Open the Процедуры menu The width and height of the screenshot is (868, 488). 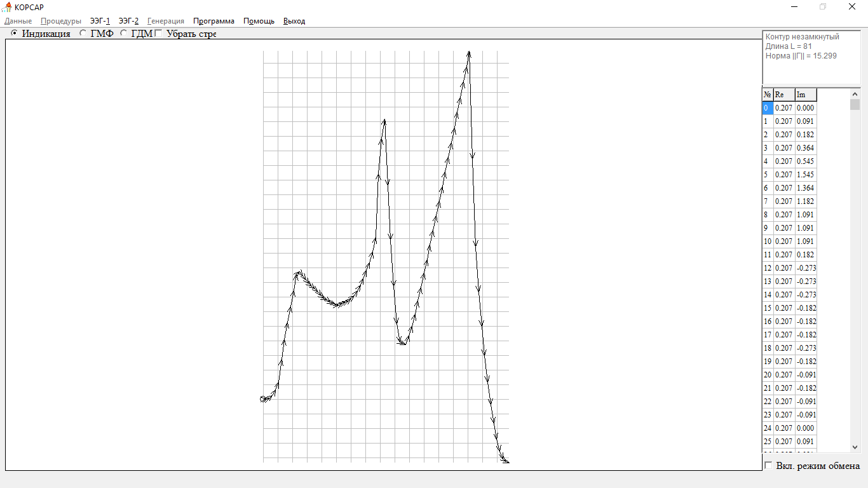pos(61,21)
